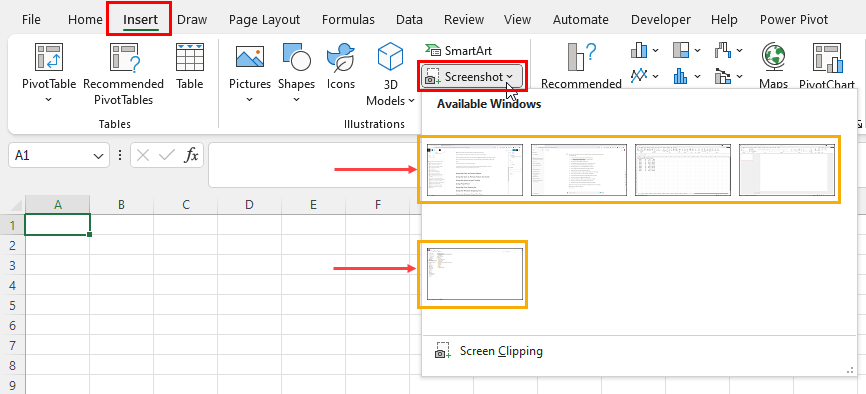Viewport: 866px width, 394px height.
Task: Click the line or area chart icon
Action: (639, 75)
